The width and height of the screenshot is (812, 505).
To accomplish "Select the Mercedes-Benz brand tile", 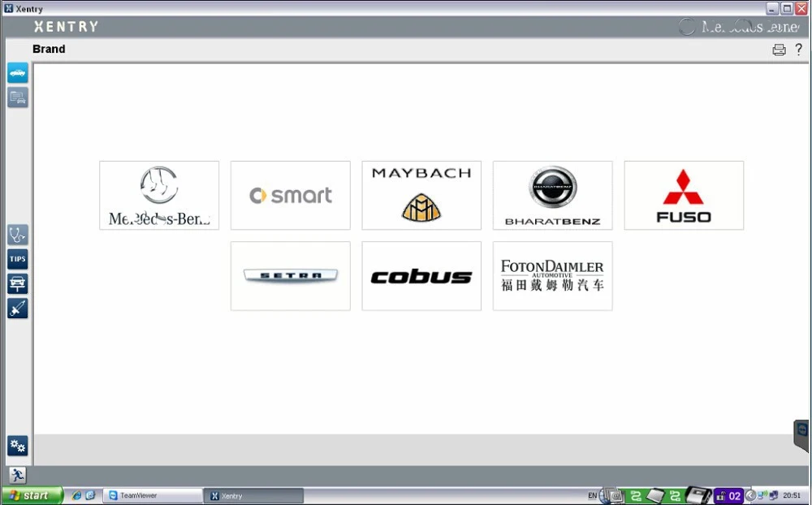I will (159, 196).
